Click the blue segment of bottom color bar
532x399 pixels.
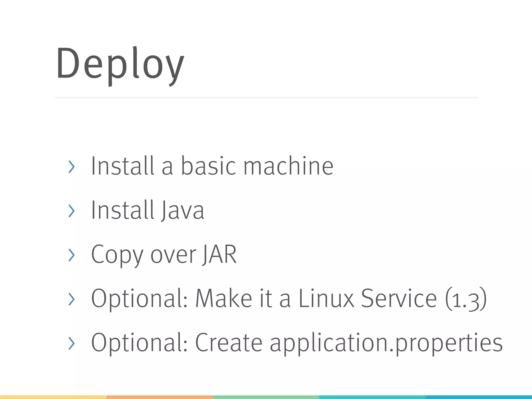[479, 397]
